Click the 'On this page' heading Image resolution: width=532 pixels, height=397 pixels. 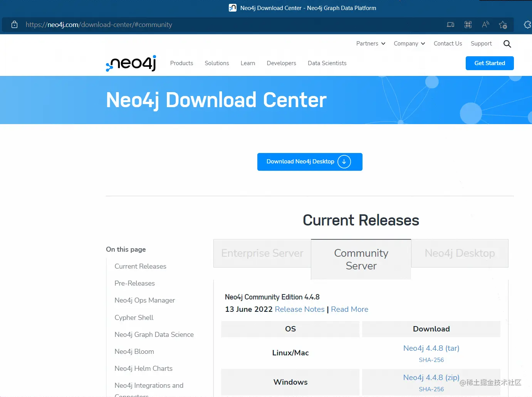point(126,249)
